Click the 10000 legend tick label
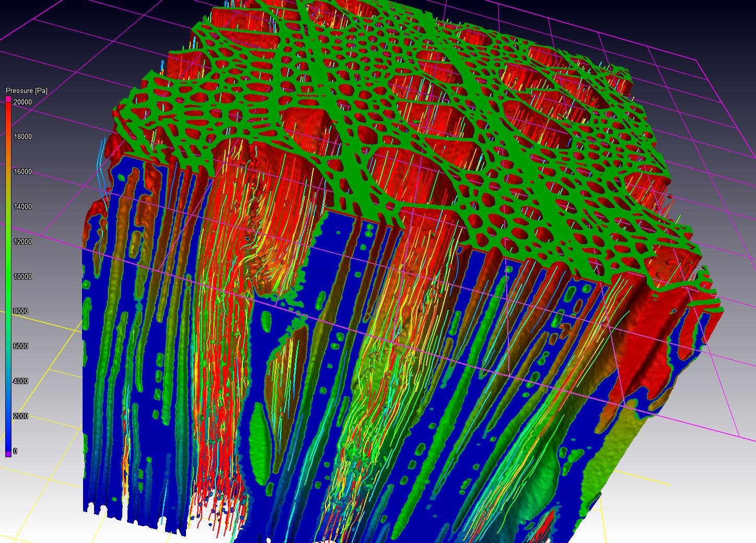Viewport: 756px width, 543px height. (22, 276)
